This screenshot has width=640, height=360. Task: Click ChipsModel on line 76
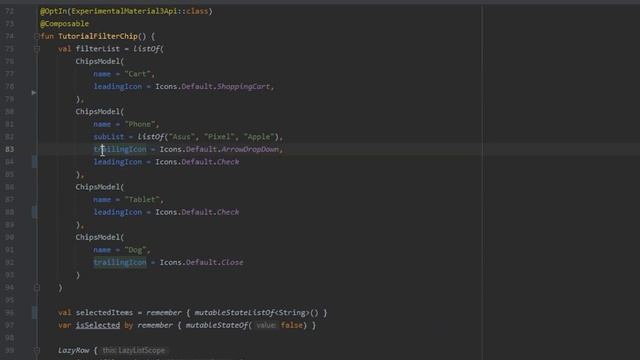click(x=98, y=62)
